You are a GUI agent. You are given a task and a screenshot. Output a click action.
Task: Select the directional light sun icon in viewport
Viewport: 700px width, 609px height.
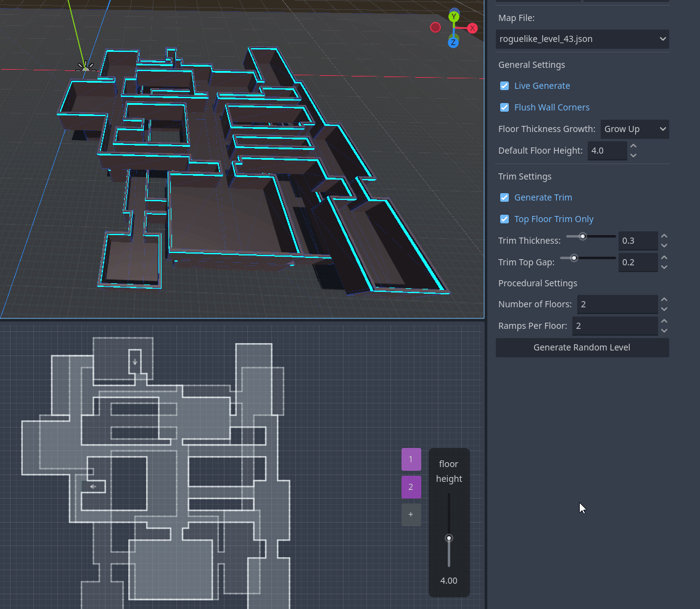coord(85,67)
